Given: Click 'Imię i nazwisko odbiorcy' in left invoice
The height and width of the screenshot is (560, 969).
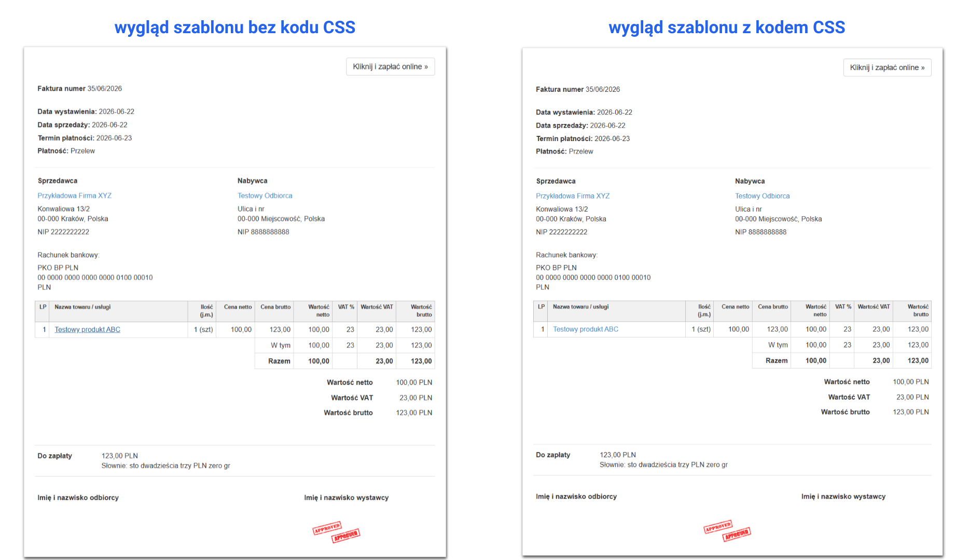Looking at the screenshot, I should point(78,497).
